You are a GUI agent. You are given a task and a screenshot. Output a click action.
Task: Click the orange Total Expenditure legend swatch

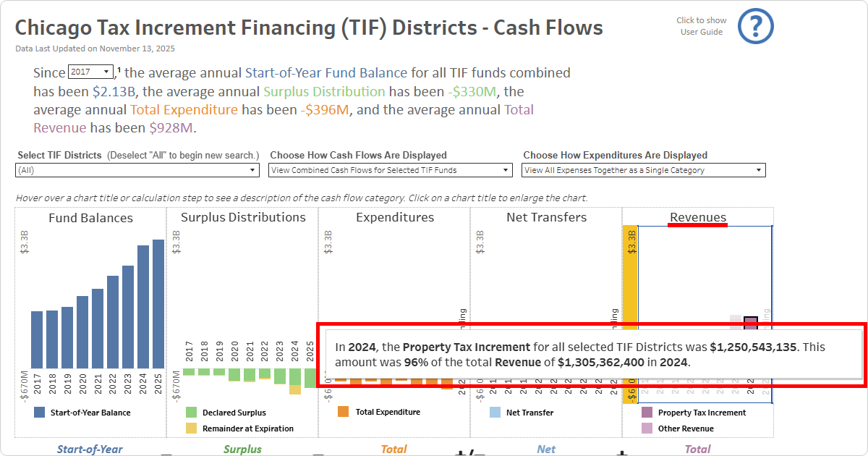point(343,413)
